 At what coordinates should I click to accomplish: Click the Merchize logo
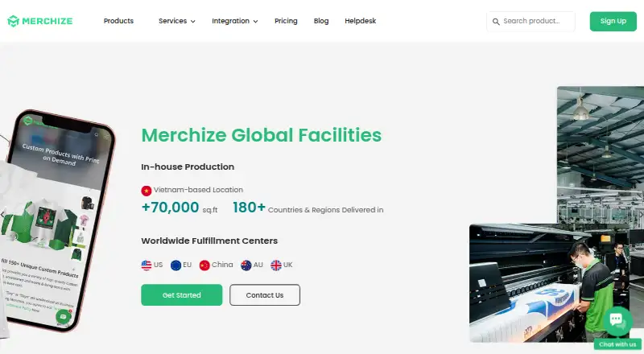pyautogui.click(x=39, y=21)
